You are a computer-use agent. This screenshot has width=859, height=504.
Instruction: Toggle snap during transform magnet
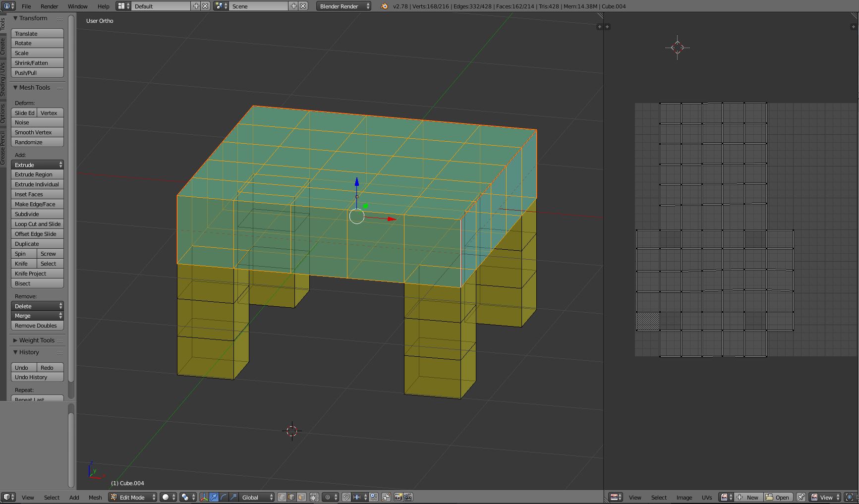click(346, 497)
